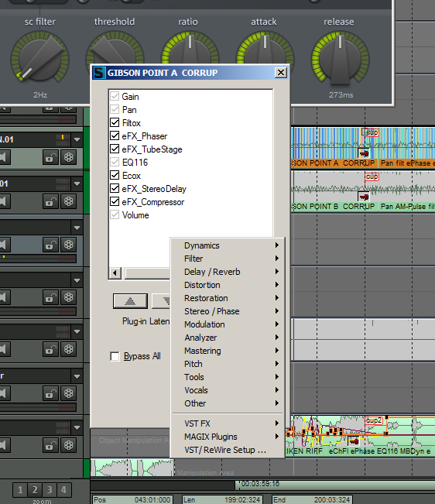The height and width of the screenshot is (504, 435).
Task: Expand the Filter submenu
Action: tap(228, 259)
